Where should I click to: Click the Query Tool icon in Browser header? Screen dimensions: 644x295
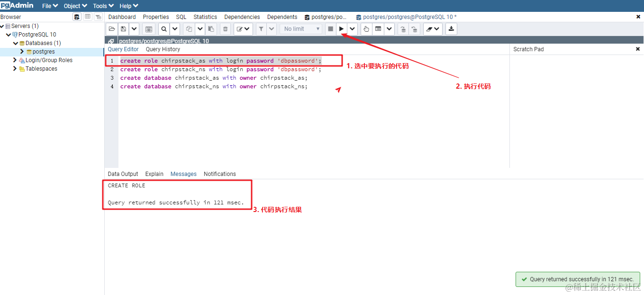point(77,17)
